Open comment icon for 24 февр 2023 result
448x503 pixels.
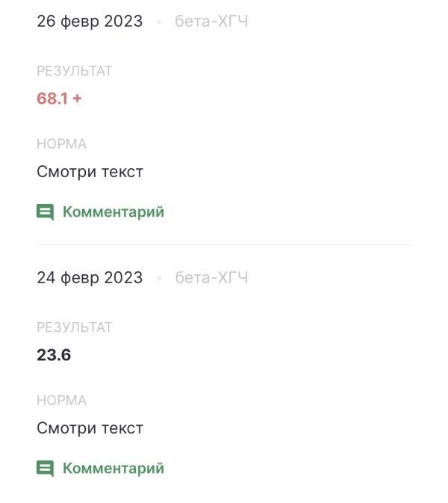tap(46, 469)
